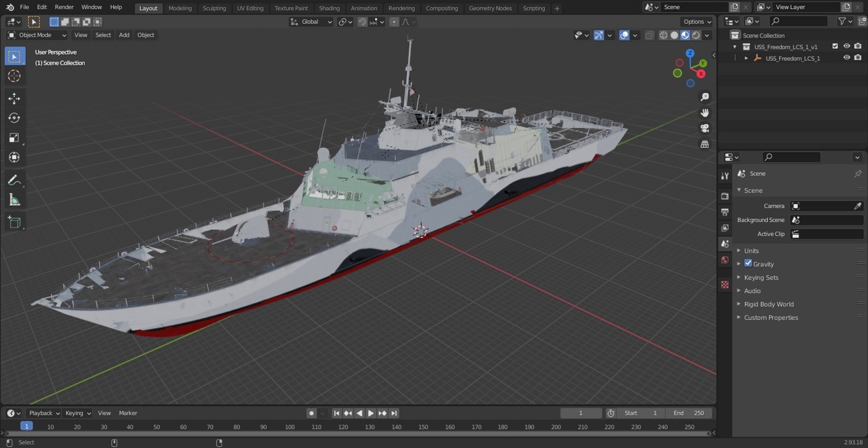Toggle proportional editing
The image size is (868, 448).
click(x=394, y=22)
